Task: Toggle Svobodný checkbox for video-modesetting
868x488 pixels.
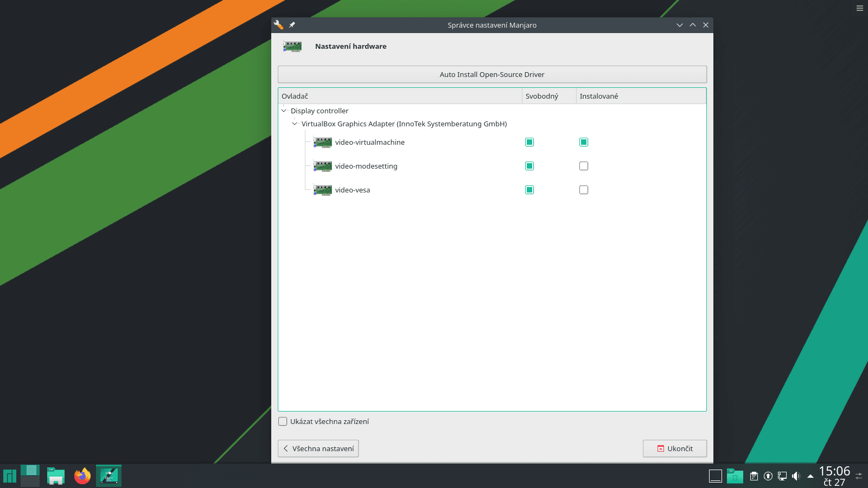Action: tap(529, 166)
